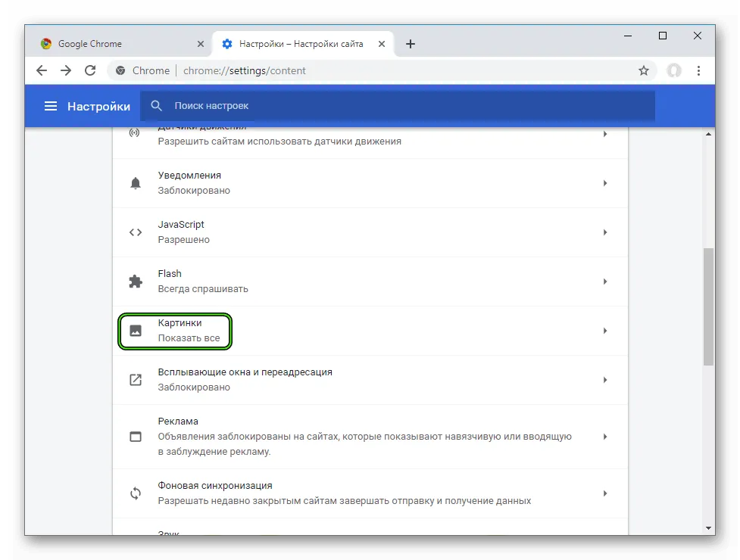This screenshot has width=740, height=560.
Task: Select the Настройки – Настройки сайта tab
Action: [302, 44]
